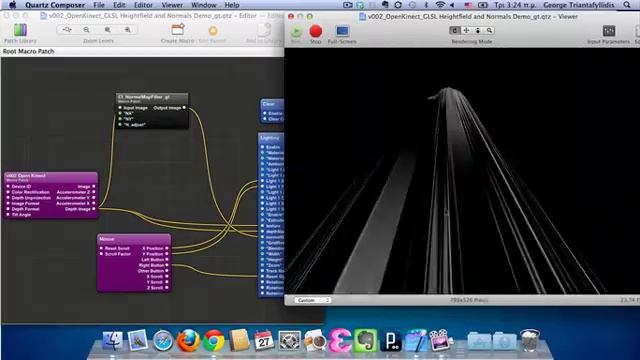
Task: Open the Help menu
Action: point(232,5)
